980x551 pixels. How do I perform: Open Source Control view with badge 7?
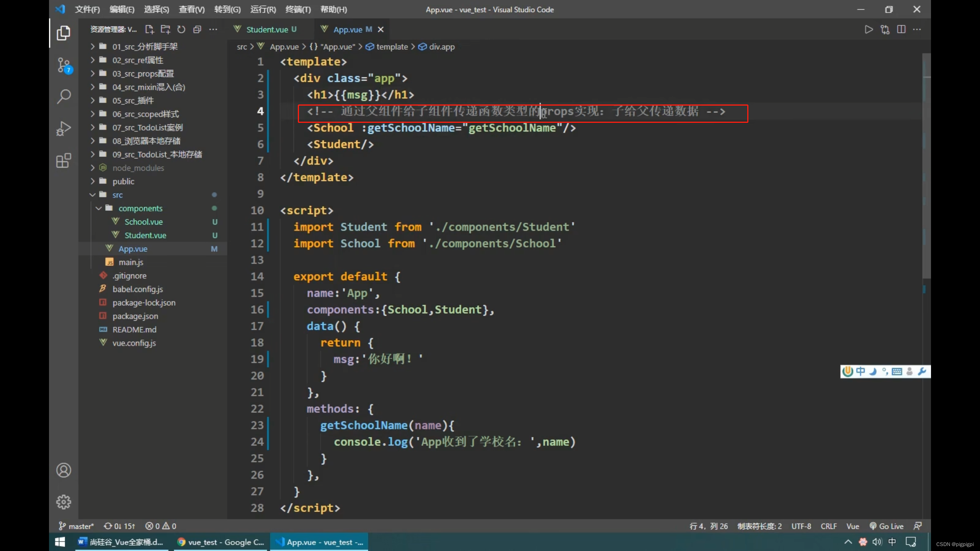(x=64, y=65)
